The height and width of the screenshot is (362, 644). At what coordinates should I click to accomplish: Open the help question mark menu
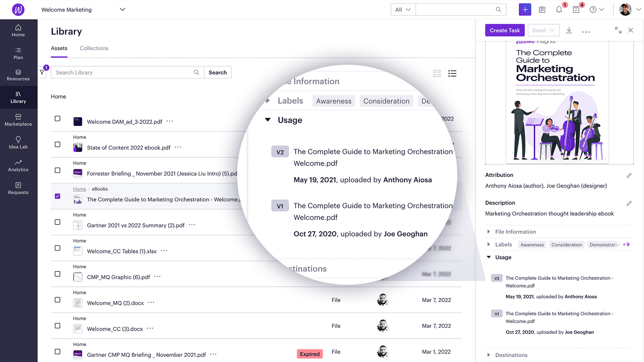point(597,10)
